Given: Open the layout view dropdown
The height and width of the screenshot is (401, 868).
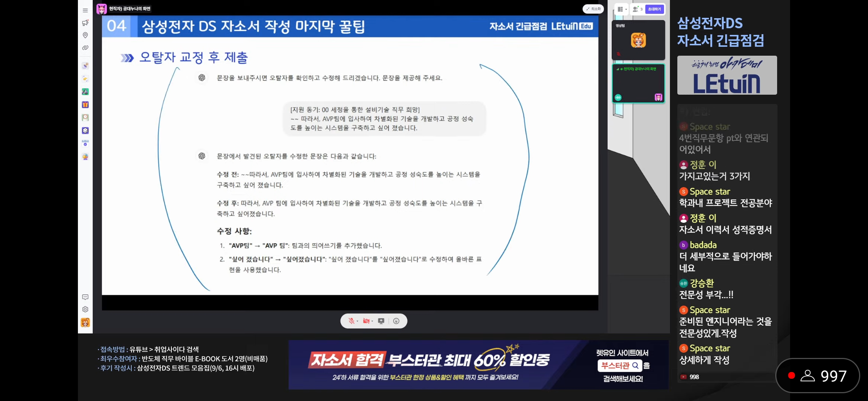Looking at the screenshot, I should 622,9.
